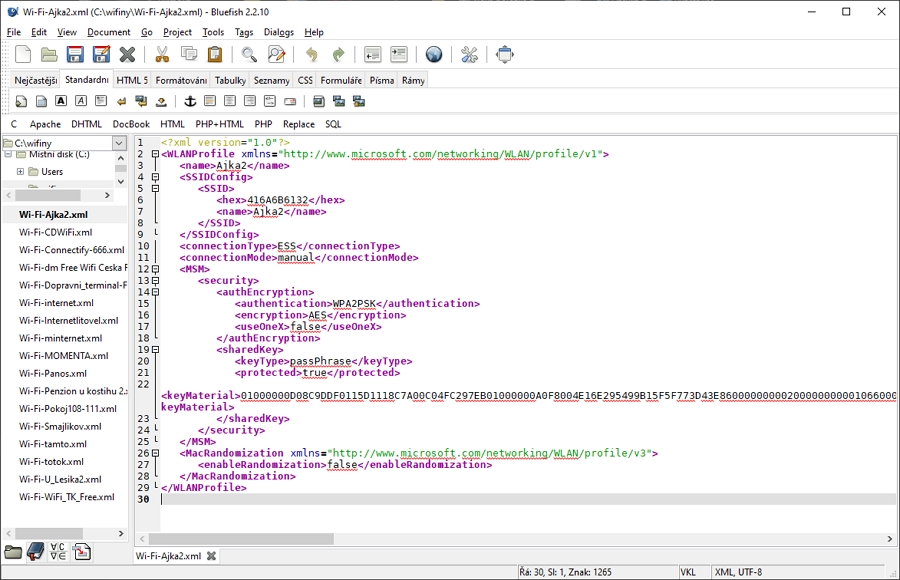
Task: Open the Tags menu
Action: pyautogui.click(x=244, y=32)
